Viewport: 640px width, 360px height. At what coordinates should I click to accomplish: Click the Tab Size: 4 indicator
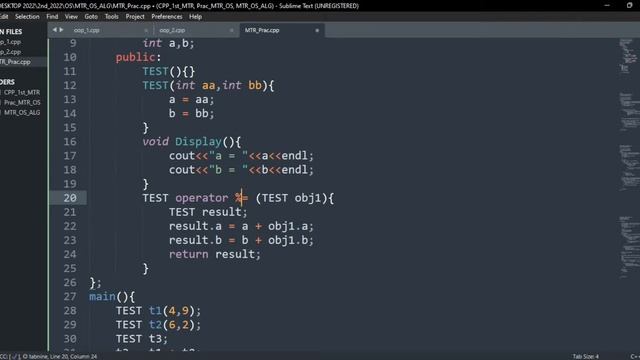pyautogui.click(x=585, y=356)
